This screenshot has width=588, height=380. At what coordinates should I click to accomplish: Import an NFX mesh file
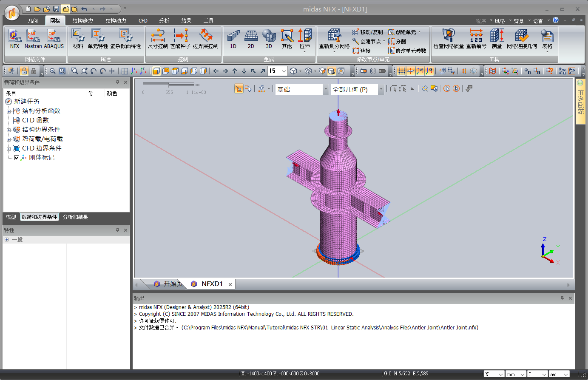(15, 39)
